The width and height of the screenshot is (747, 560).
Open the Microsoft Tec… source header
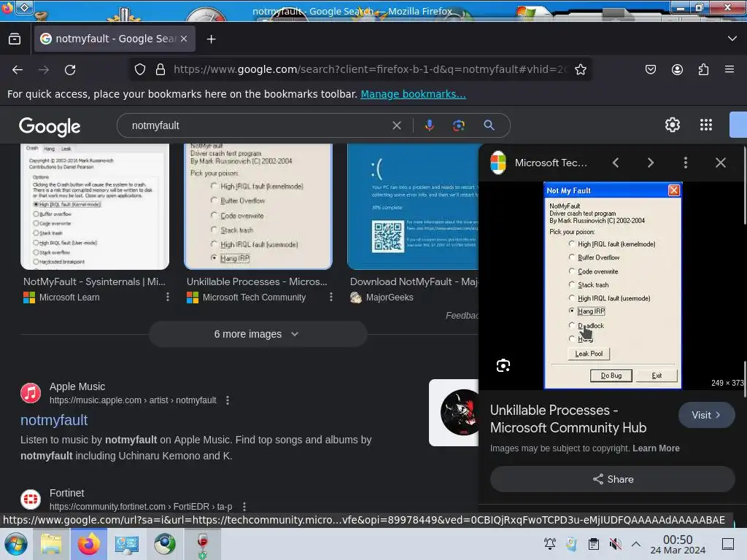[x=539, y=163]
